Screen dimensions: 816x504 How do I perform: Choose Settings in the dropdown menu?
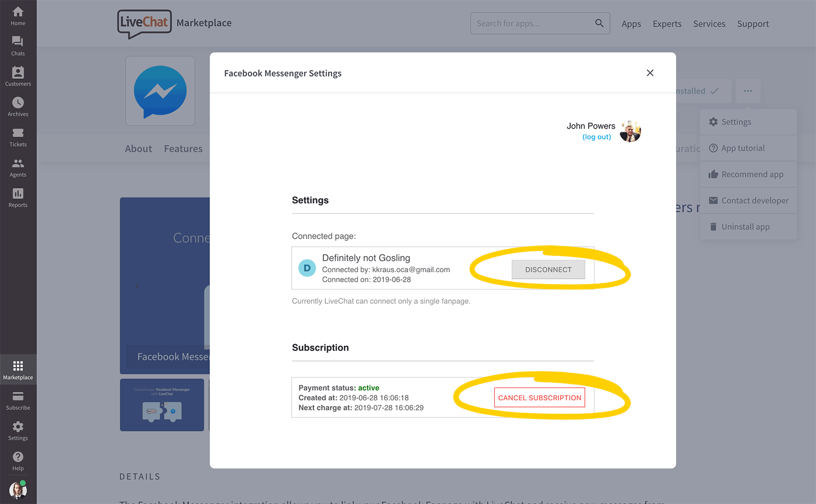(748, 122)
